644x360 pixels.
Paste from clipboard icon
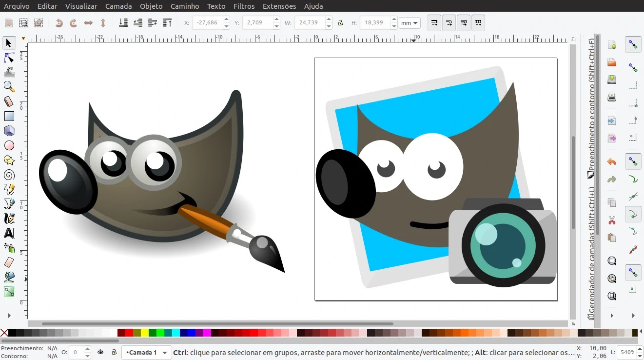click(x=612, y=238)
